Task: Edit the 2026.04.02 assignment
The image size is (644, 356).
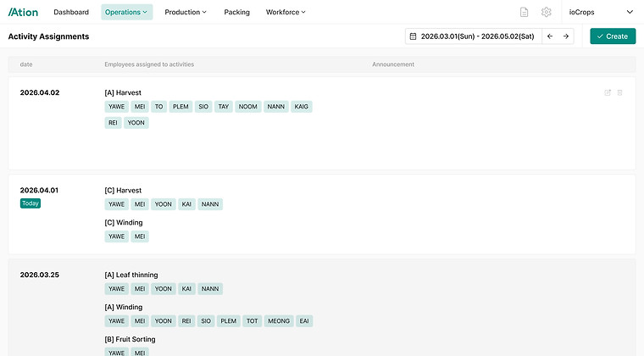Action: [x=608, y=92]
